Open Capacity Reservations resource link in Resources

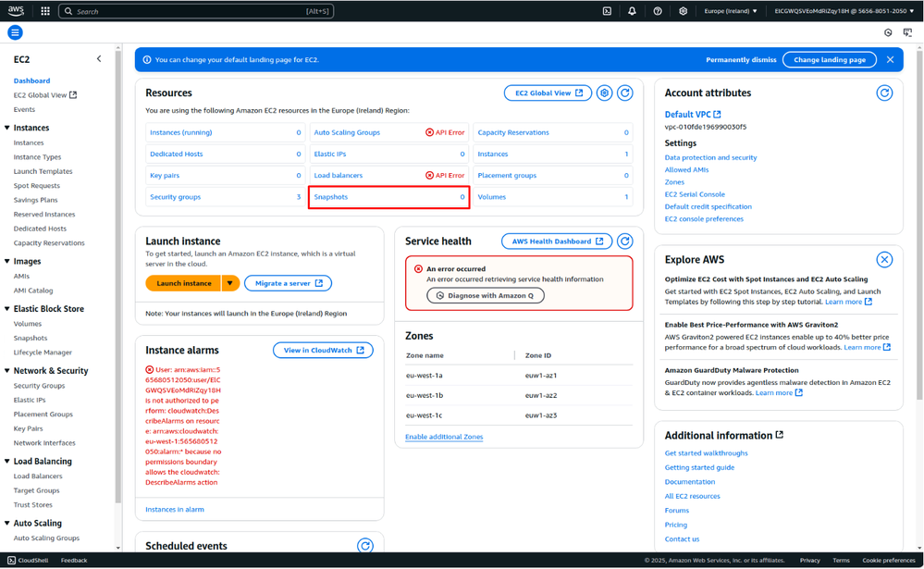pyautogui.click(x=513, y=132)
